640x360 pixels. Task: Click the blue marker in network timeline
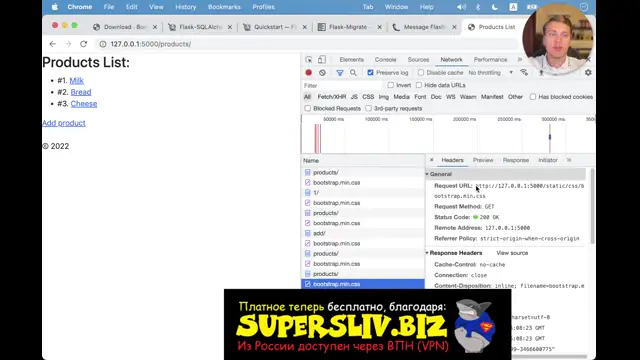click(550, 137)
